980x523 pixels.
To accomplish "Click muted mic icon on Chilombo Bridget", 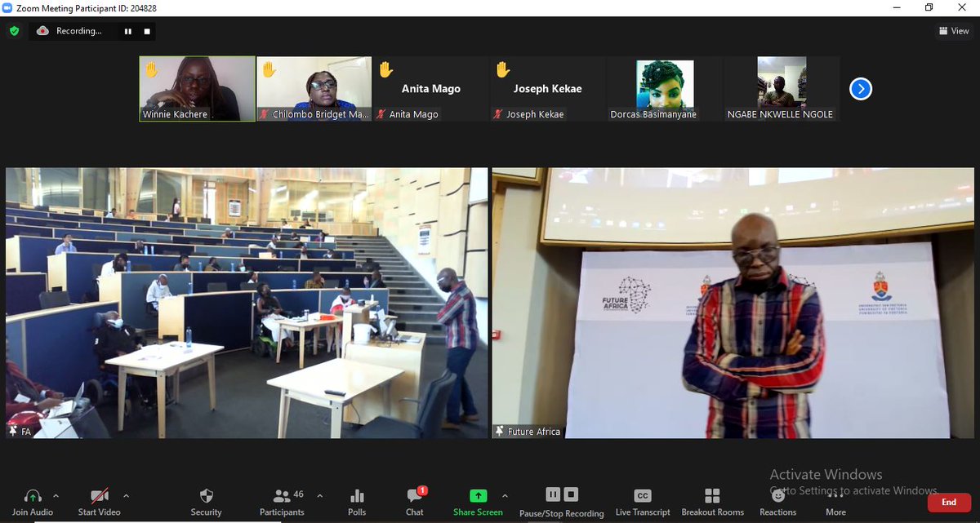I will click(x=264, y=114).
